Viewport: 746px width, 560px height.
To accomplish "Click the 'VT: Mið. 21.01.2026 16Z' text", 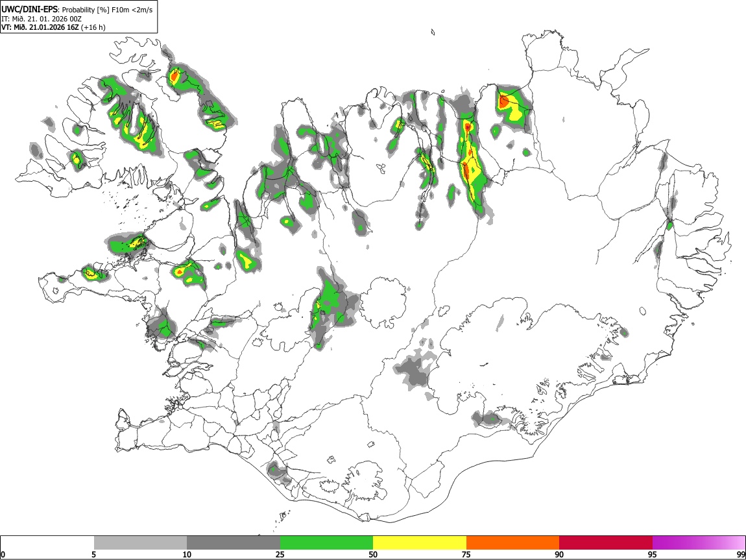I will [40, 27].
